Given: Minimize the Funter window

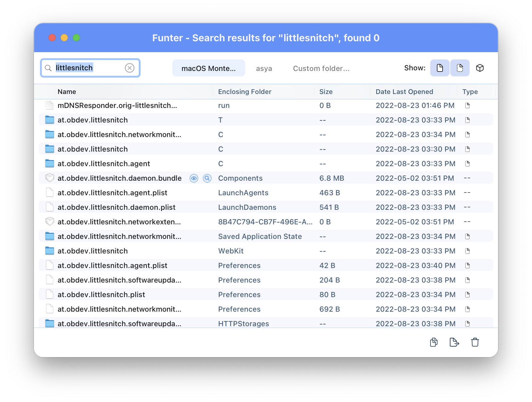Looking at the screenshot, I should tap(64, 38).
